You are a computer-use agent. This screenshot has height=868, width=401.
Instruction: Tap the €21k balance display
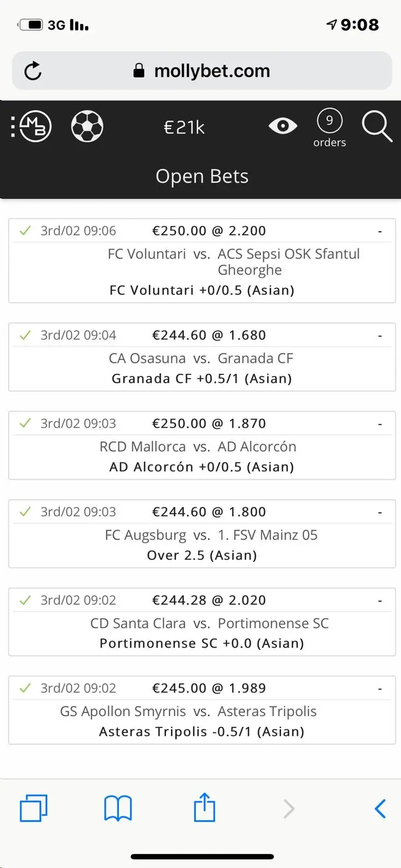184,127
